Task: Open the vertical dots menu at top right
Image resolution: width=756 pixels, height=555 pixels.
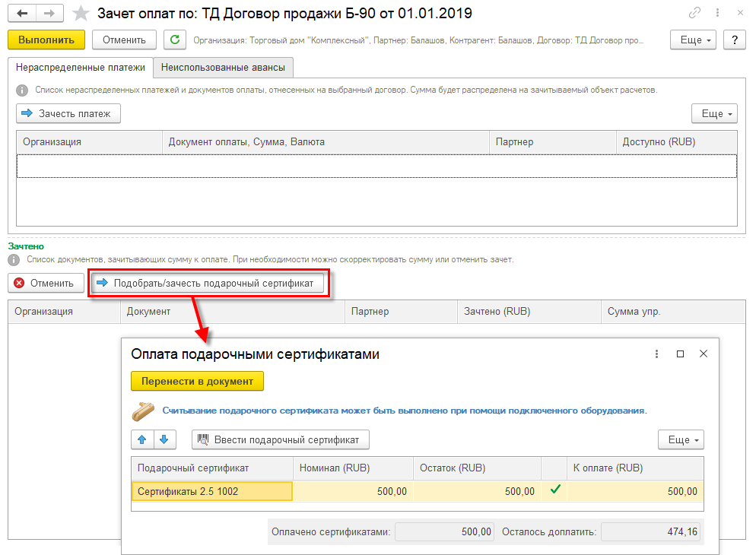Action: (x=716, y=13)
